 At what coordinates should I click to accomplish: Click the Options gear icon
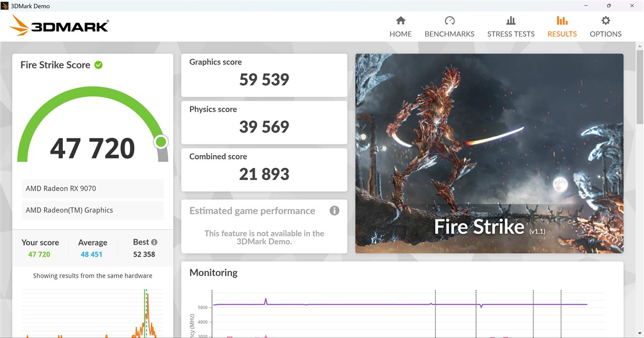605,21
